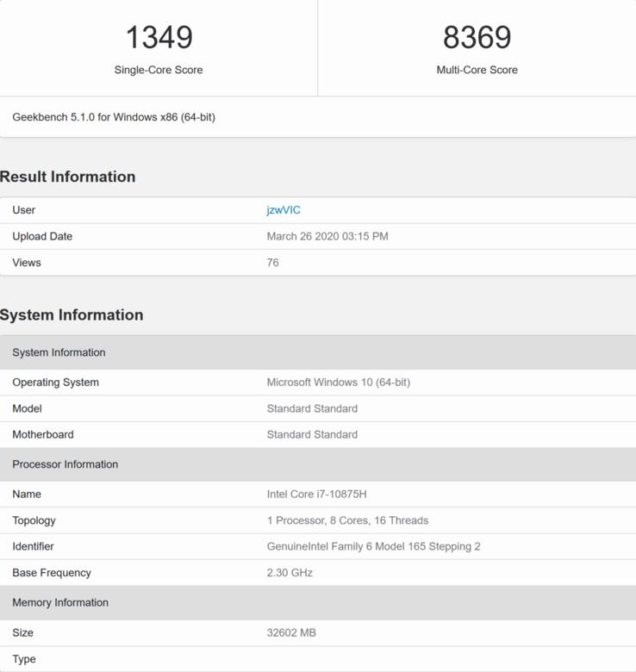Viewport: 636px width, 672px height.
Task: Click the gray System Information table header
Action: pyautogui.click(x=318, y=352)
